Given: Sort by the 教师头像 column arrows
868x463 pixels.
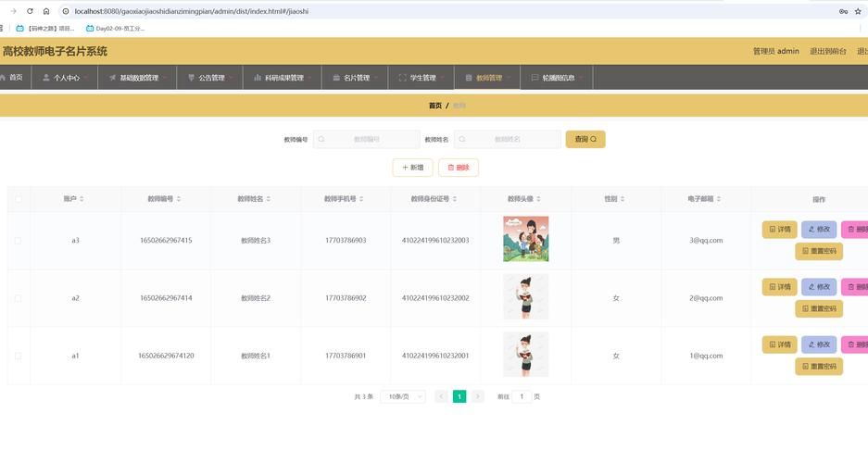Looking at the screenshot, I should point(538,198).
